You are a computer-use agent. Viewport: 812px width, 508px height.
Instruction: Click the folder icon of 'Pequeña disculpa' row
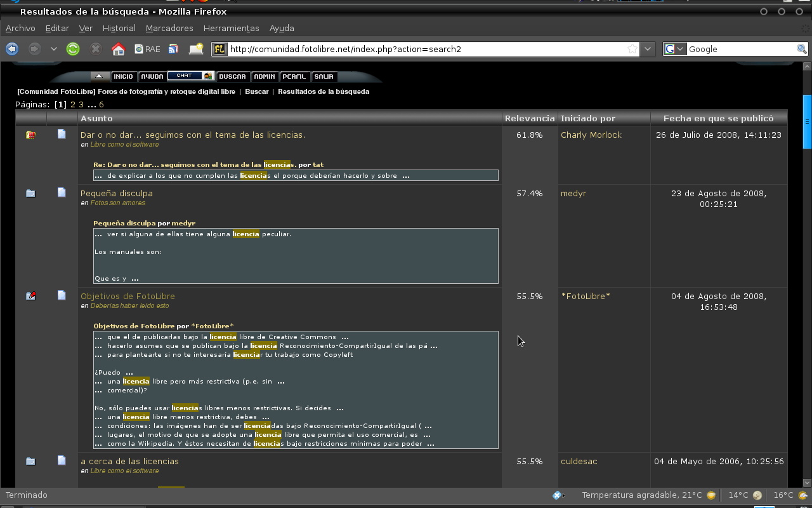pyautogui.click(x=30, y=193)
